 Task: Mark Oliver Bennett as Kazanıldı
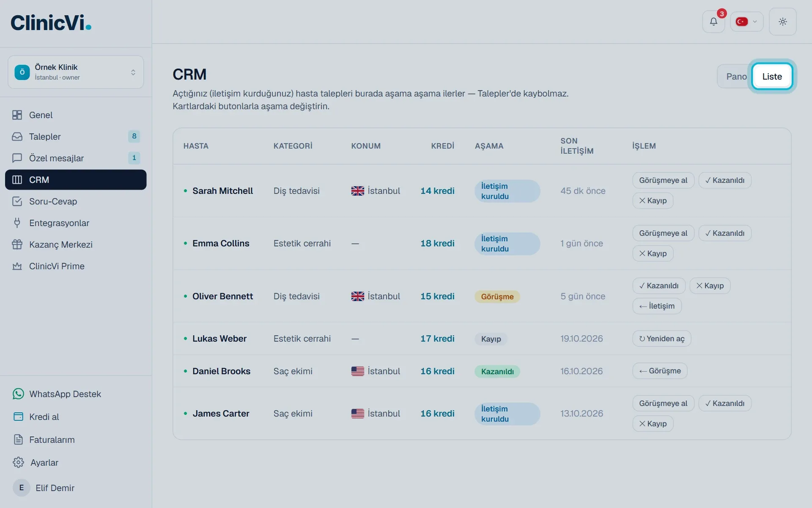pyautogui.click(x=659, y=286)
